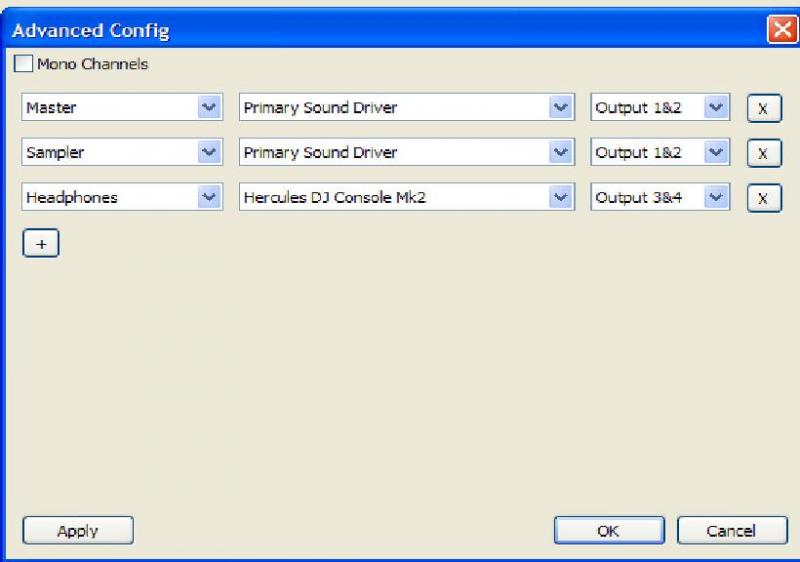Remove the Sampler row with X button
800x562 pixels.
(x=764, y=153)
